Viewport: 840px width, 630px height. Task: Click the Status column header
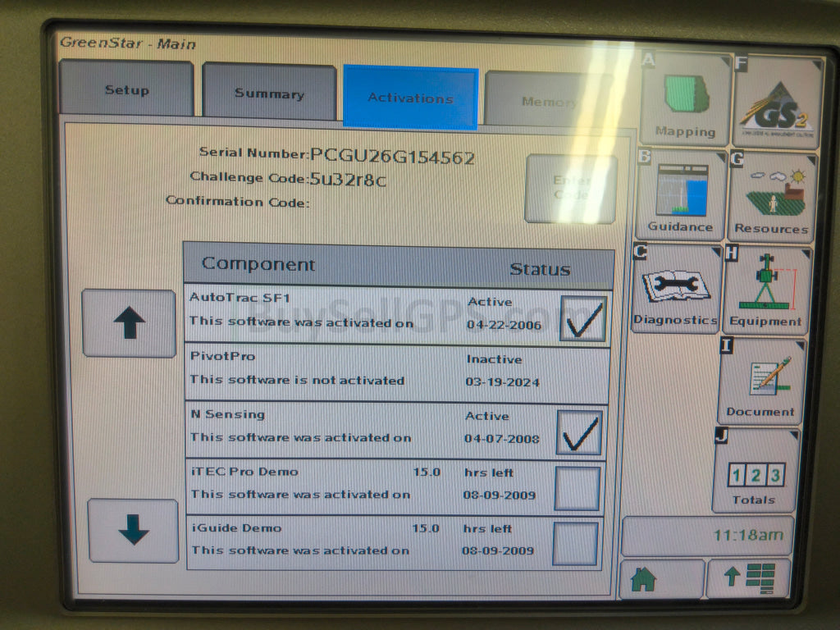pyautogui.click(x=540, y=269)
